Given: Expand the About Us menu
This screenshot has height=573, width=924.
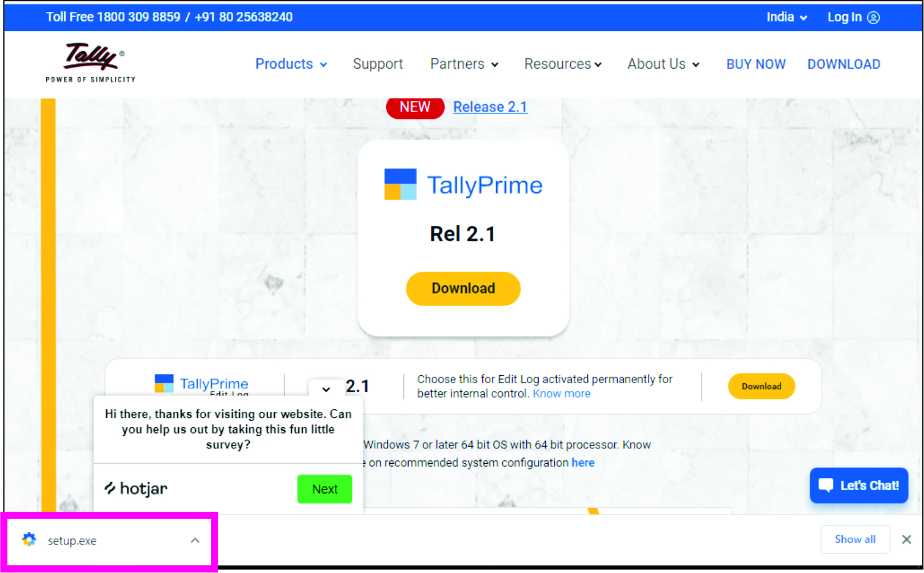Looking at the screenshot, I should pos(663,64).
